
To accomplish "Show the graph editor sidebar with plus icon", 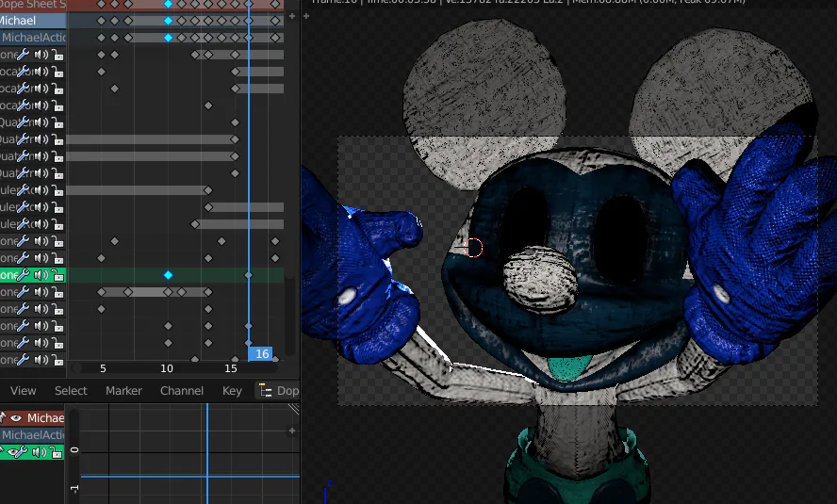I will (x=292, y=431).
